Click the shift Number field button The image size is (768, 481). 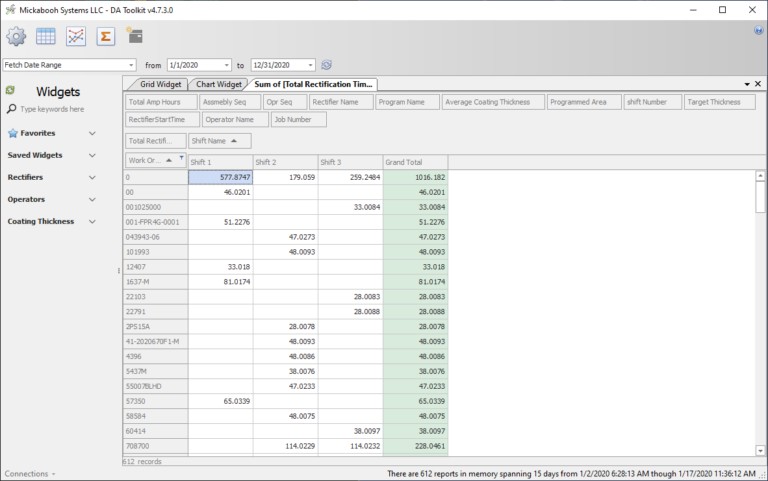point(652,102)
